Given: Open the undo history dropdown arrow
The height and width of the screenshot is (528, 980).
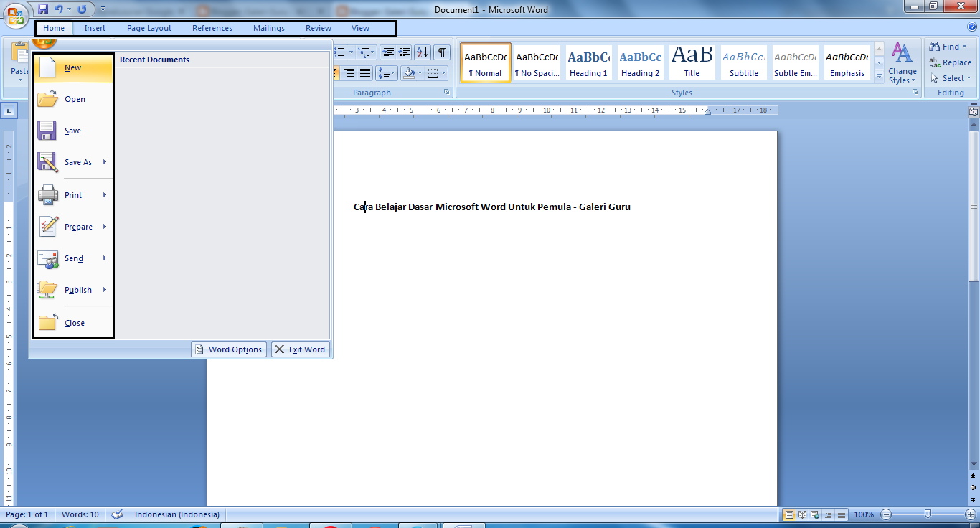Looking at the screenshot, I should point(69,9).
